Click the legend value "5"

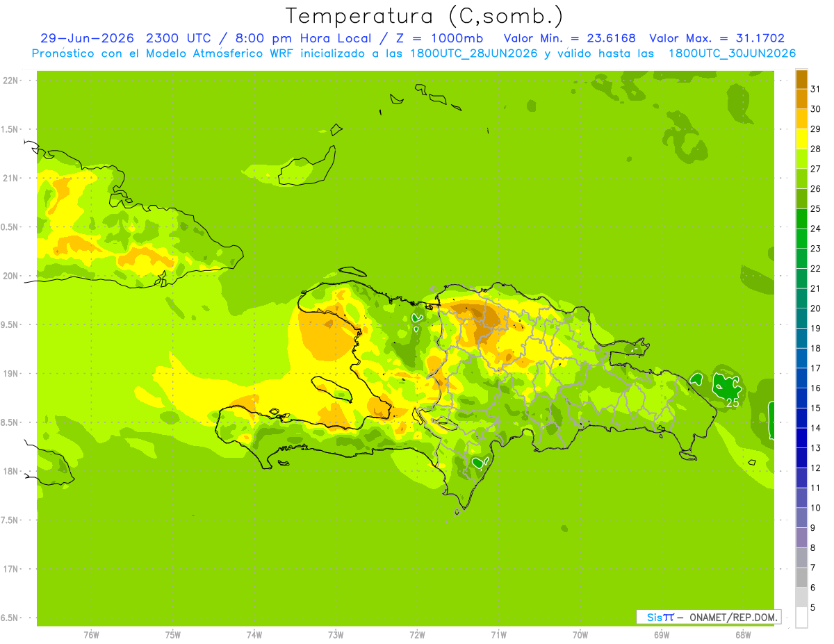813,608
